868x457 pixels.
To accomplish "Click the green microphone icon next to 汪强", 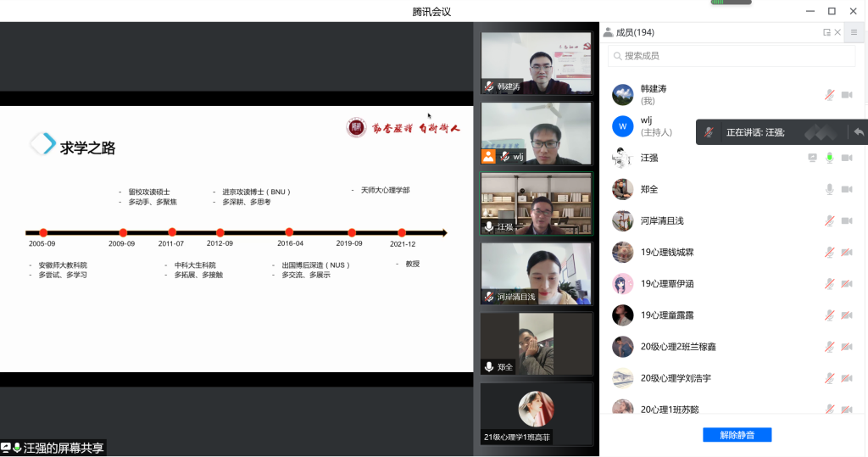I will [829, 158].
